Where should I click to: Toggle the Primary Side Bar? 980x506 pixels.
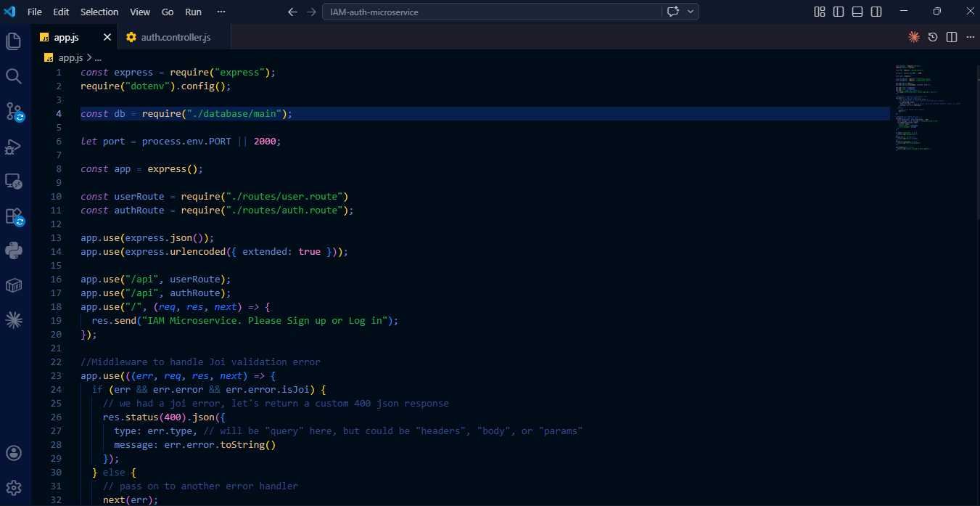click(x=839, y=12)
